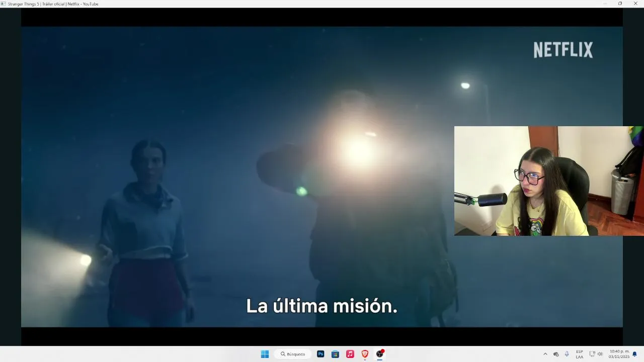Click the window icon in title bar
This screenshot has width=644, height=362.
point(4,4)
